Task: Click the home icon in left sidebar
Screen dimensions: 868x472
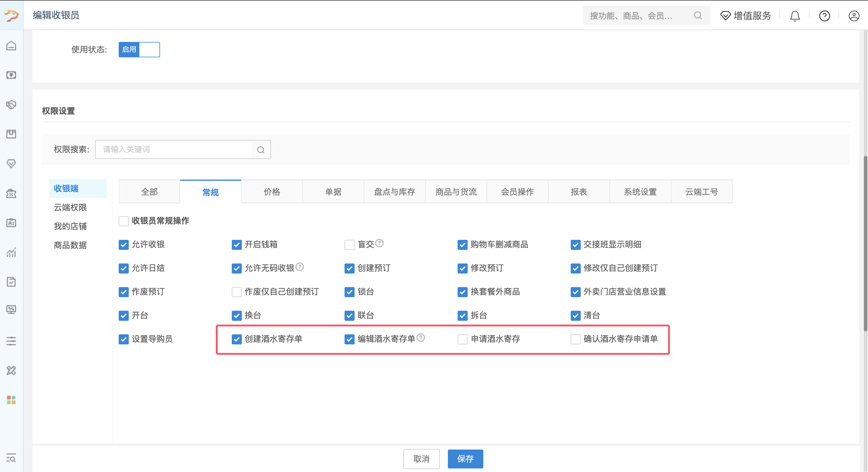Action: [11, 45]
